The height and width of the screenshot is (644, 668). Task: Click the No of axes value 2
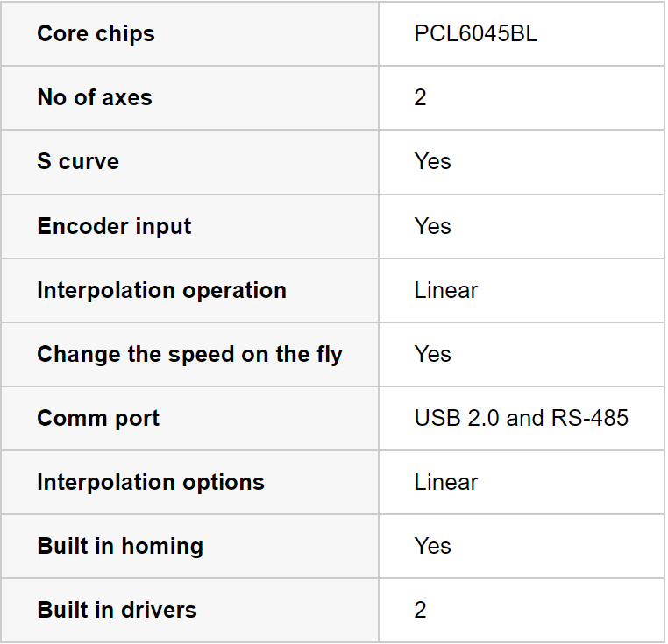[x=420, y=97]
